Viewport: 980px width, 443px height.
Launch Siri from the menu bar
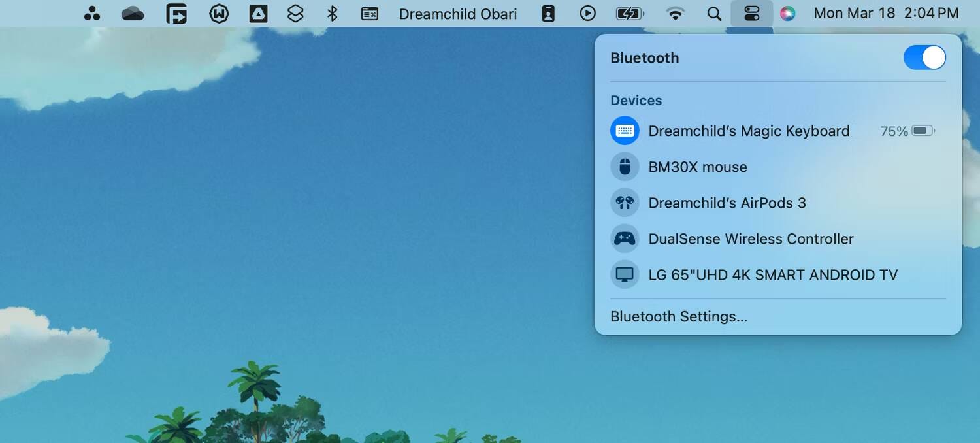tap(788, 13)
